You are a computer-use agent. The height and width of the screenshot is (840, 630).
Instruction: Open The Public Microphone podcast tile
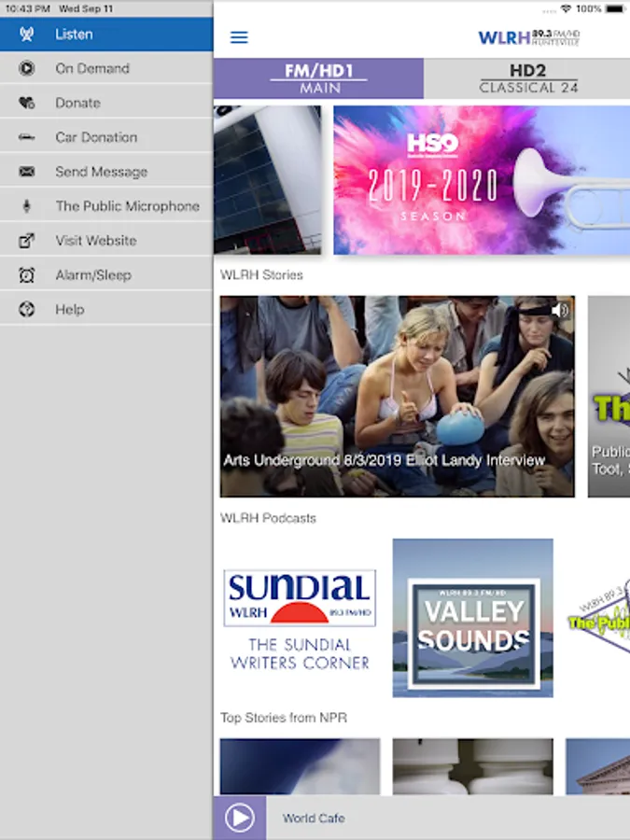pyautogui.click(x=598, y=618)
